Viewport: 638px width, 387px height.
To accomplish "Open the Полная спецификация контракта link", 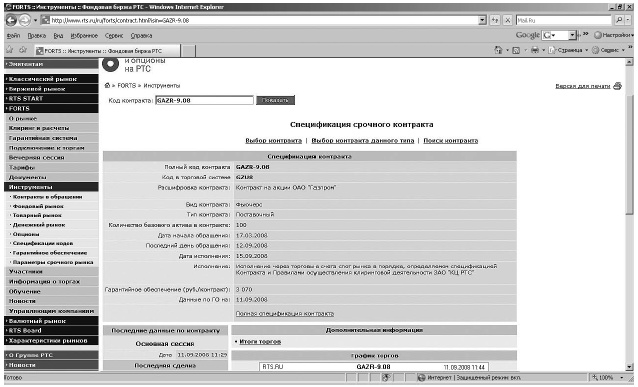I will pyautogui.click(x=285, y=314).
